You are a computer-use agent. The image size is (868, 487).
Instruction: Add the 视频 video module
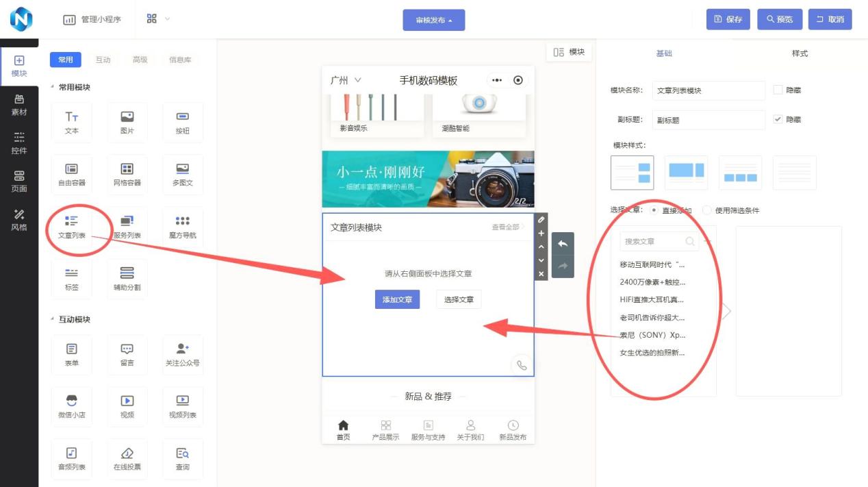click(x=127, y=407)
